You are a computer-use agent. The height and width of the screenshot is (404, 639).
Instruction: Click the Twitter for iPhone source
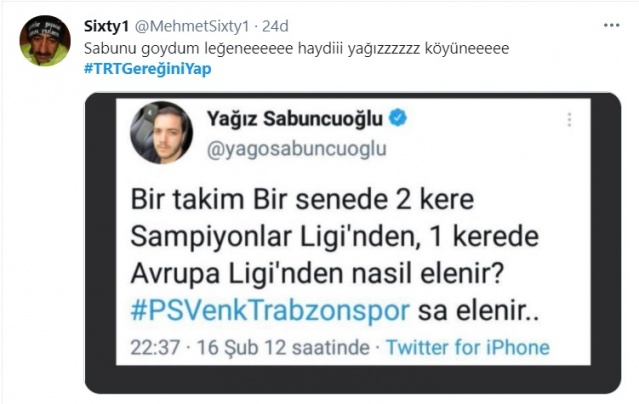point(468,348)
